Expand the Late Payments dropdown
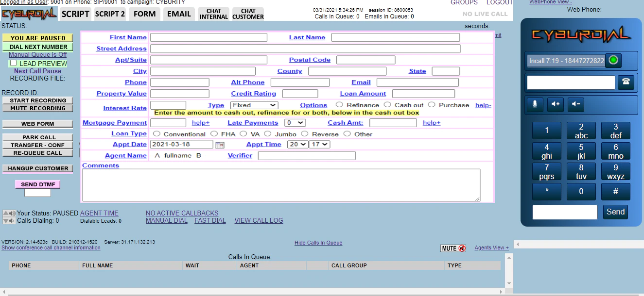Image resolution: width=644 pixels, height=296 pixels. click(295, 123)
